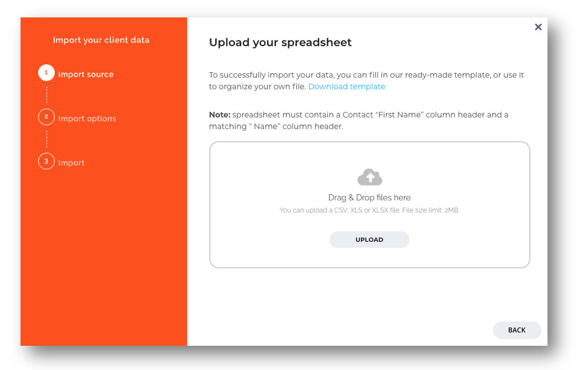Click the file size limit note text
The height and width of the screenshot is (370, 588).
point(369,210)
